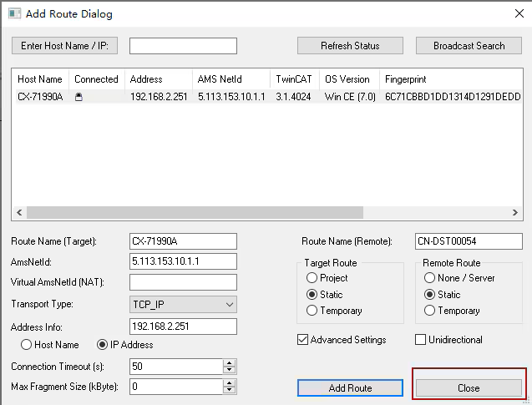Click the lock icon in Connected column
Image resolution: width=532 pixels, height=405 pixels.
pos(79,97)
